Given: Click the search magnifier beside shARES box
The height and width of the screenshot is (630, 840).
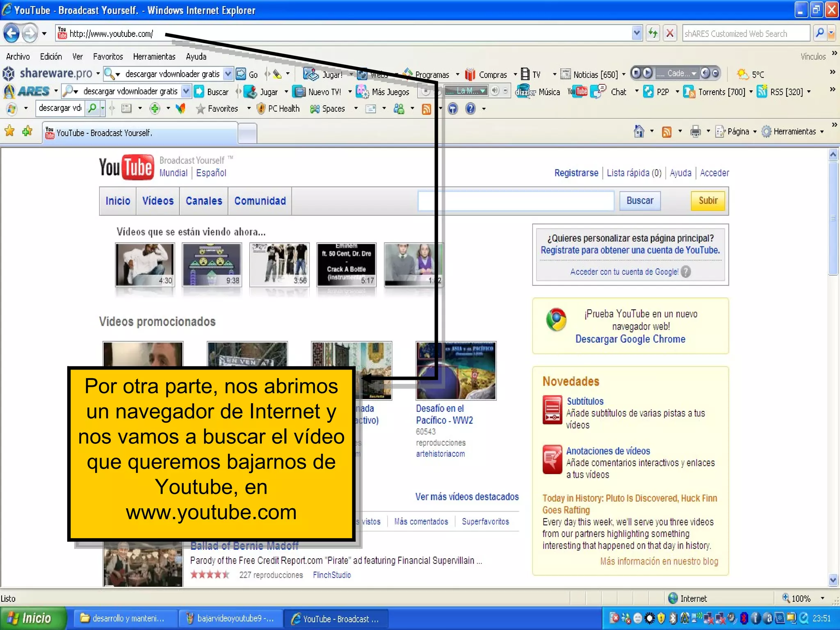Looking at the screenshot, I should [x=819, y=33].
